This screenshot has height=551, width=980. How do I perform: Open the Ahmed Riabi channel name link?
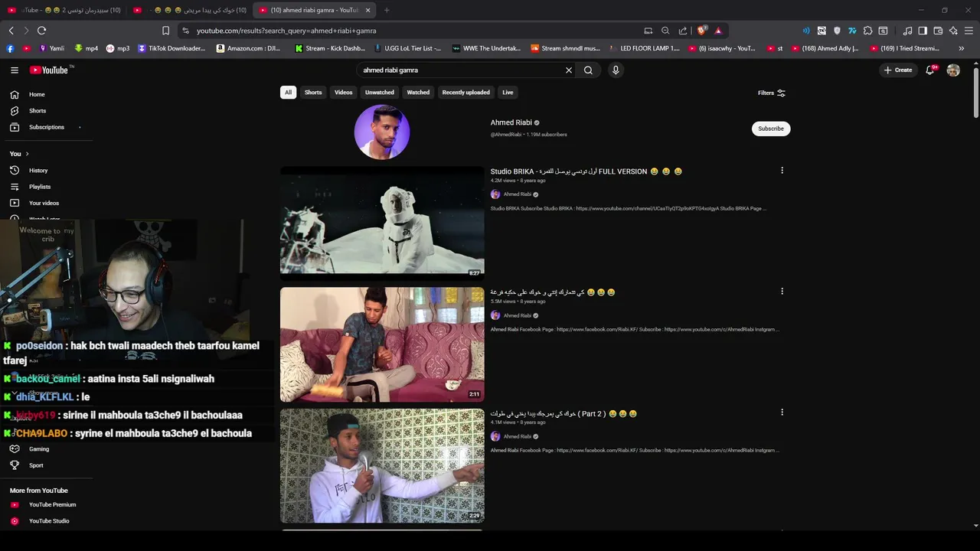coord(511,122)
